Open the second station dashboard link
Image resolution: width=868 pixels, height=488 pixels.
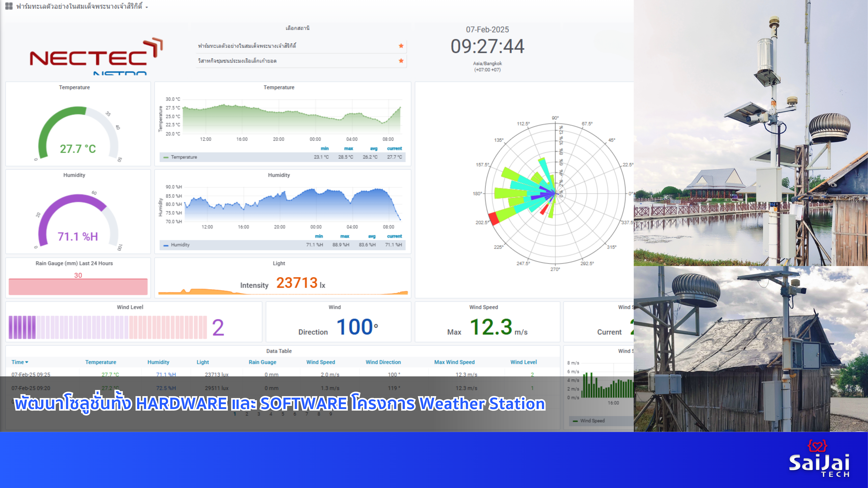click(237, 61)
